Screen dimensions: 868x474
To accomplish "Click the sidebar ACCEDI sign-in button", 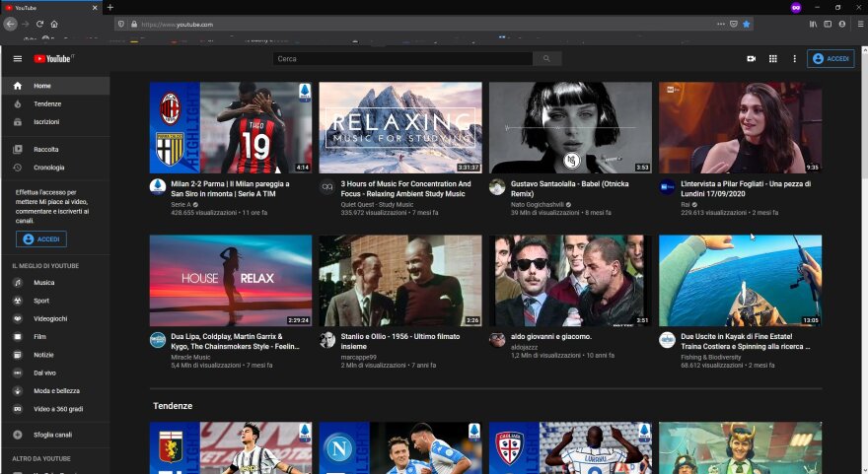I will pos(41,239).
